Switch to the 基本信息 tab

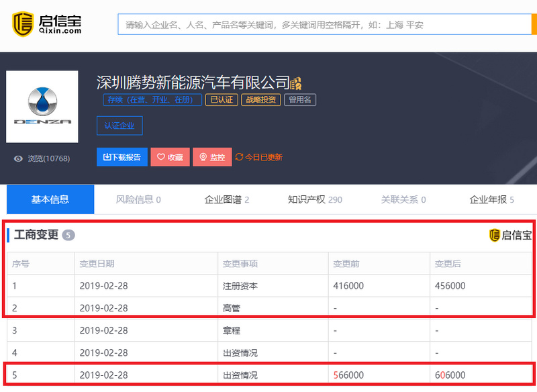tap(50, 199)
